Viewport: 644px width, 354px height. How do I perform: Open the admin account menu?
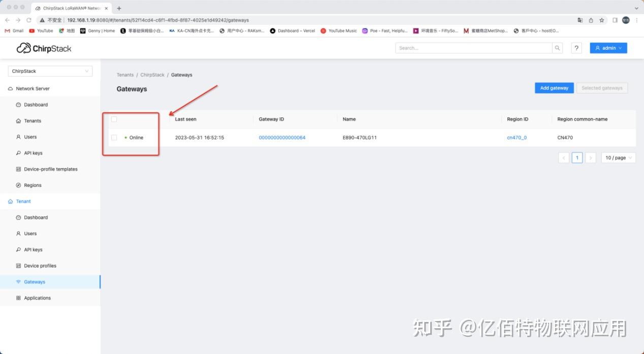(x=608, y=48)
